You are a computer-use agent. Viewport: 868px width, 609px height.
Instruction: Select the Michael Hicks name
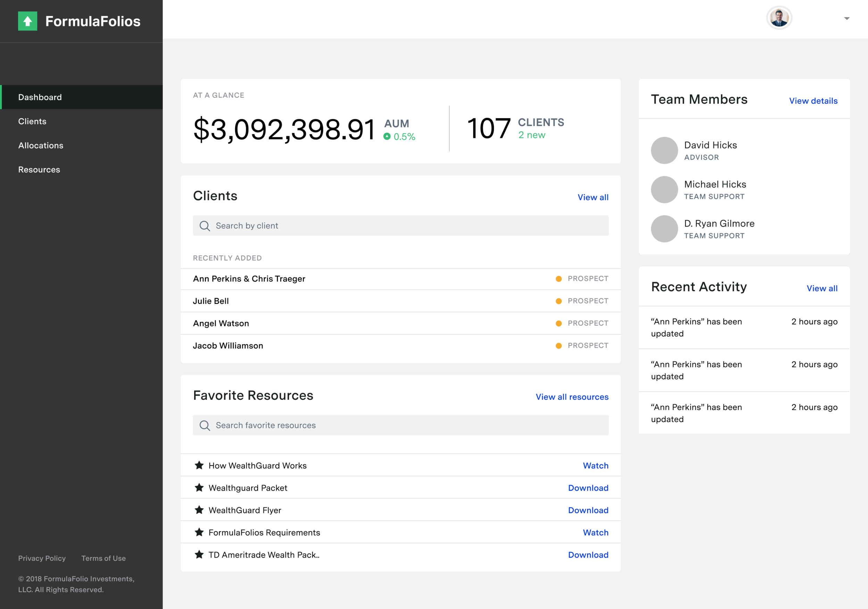coord(715,184)
